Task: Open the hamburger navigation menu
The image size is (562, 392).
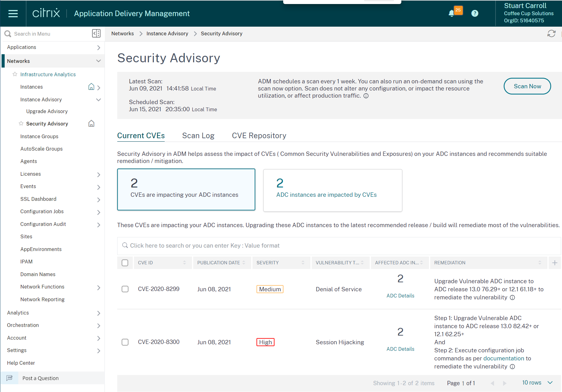Action: click(13, 13)
